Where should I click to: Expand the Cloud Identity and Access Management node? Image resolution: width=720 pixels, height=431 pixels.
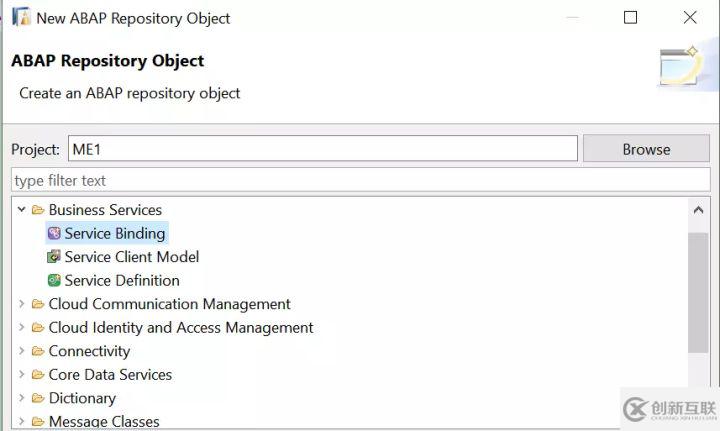(x=22, y=328)
